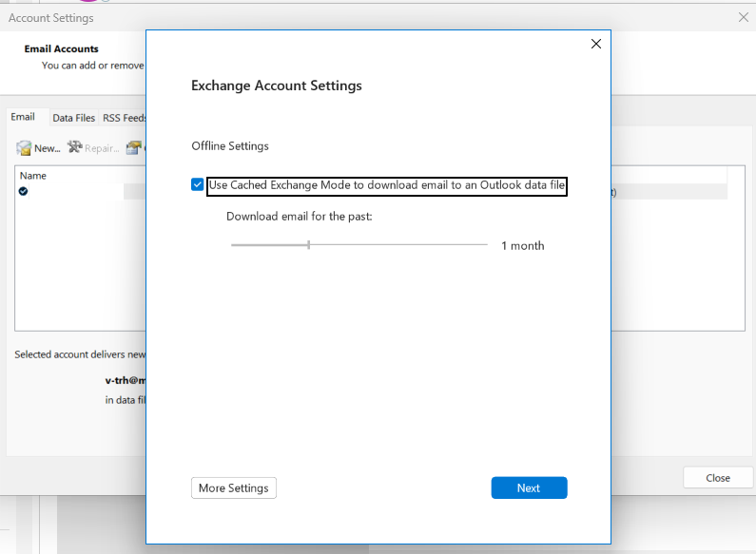Click 'Download email for the past:' label
Screen dimensions: 756x554
(299, 217)
